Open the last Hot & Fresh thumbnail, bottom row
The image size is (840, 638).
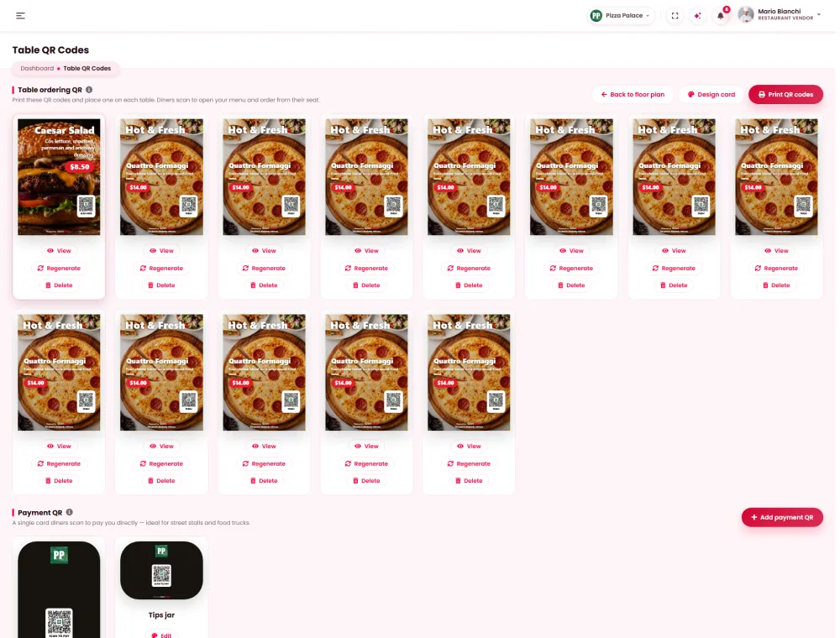click(x=469, y=373)
